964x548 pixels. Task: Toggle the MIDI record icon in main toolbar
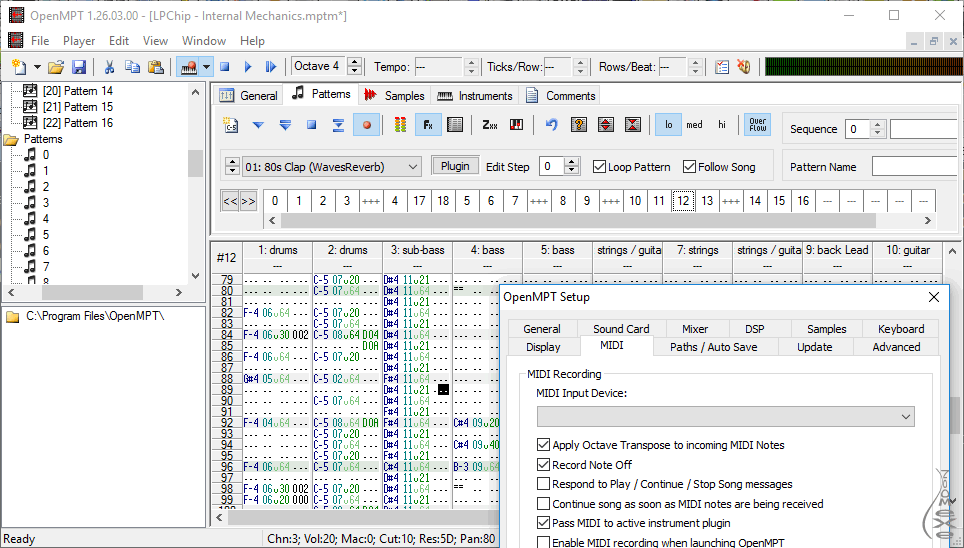point(189,66)
